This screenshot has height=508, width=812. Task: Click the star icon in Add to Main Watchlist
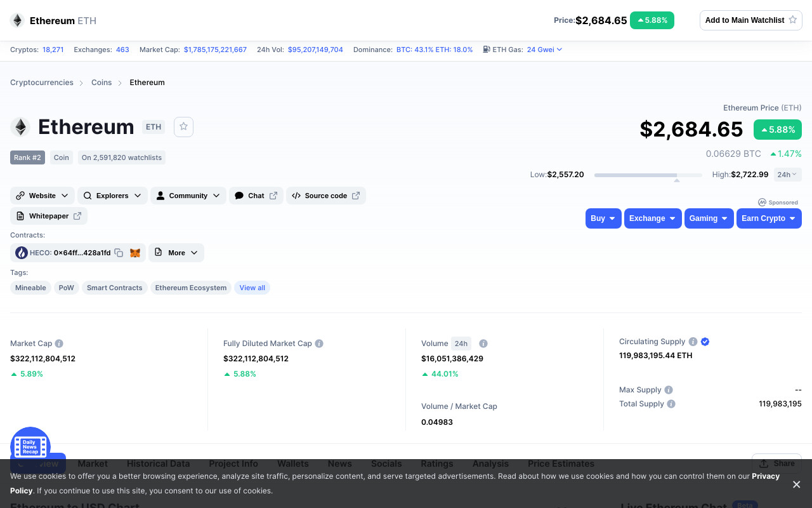click(792, 20)
